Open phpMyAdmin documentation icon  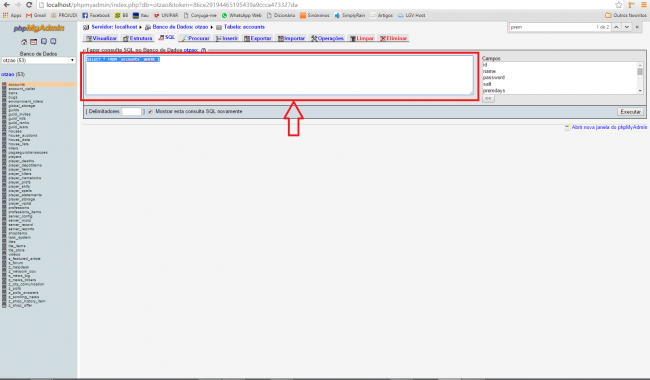pyautogui.click(x=44, y=42)
